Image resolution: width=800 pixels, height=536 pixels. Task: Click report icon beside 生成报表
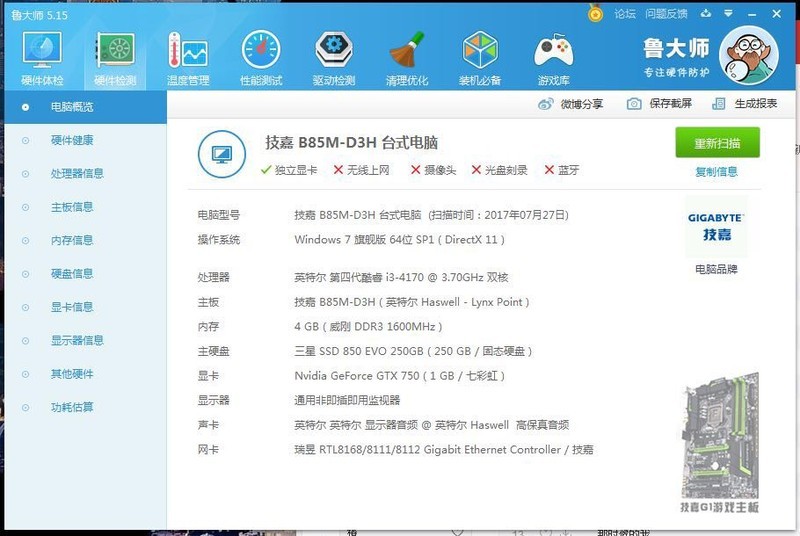click(x=718, y=104)
